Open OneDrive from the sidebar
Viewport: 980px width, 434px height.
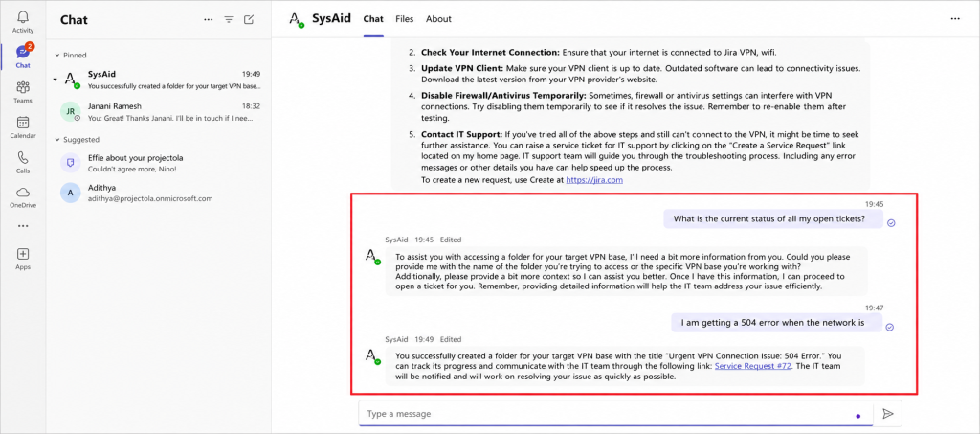23,197
